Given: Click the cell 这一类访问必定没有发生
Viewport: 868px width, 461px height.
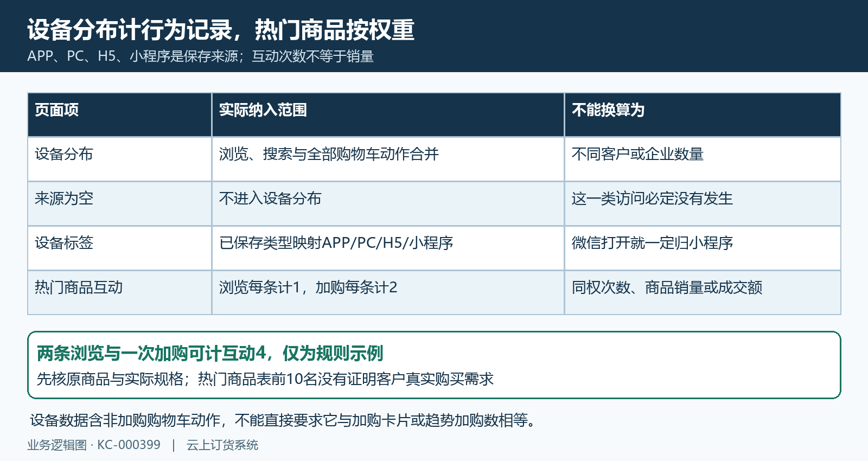Looking at the screenshot, I should (703, 203).
